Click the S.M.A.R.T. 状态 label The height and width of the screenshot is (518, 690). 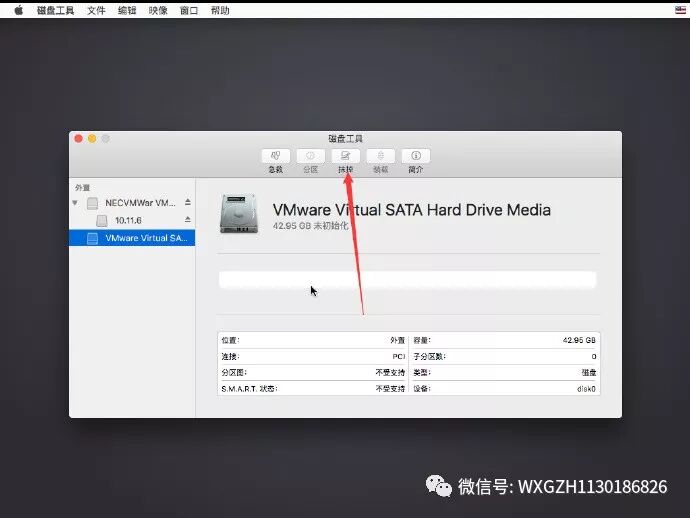(x=250, y=389)
